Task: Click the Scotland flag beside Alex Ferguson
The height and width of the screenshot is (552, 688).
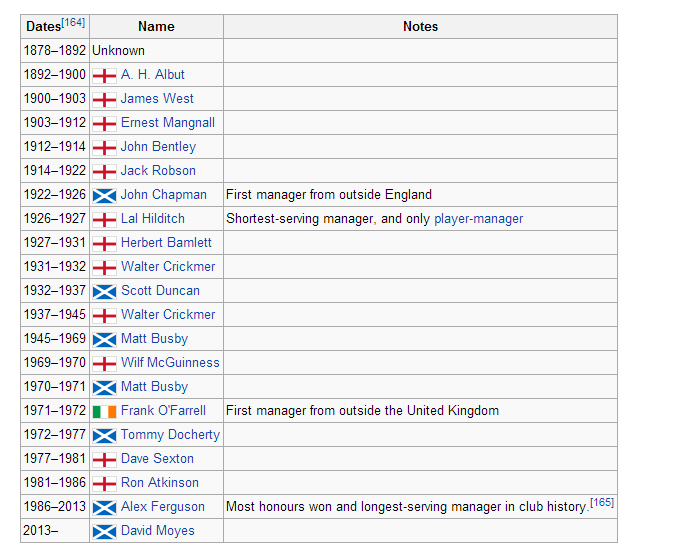Action: (104, 507)
